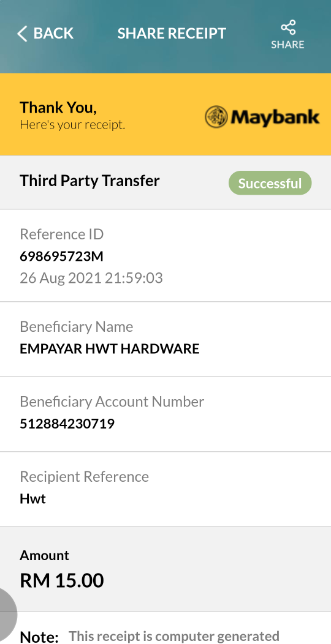Tap the Maybank wordmark text

[275, 117]
